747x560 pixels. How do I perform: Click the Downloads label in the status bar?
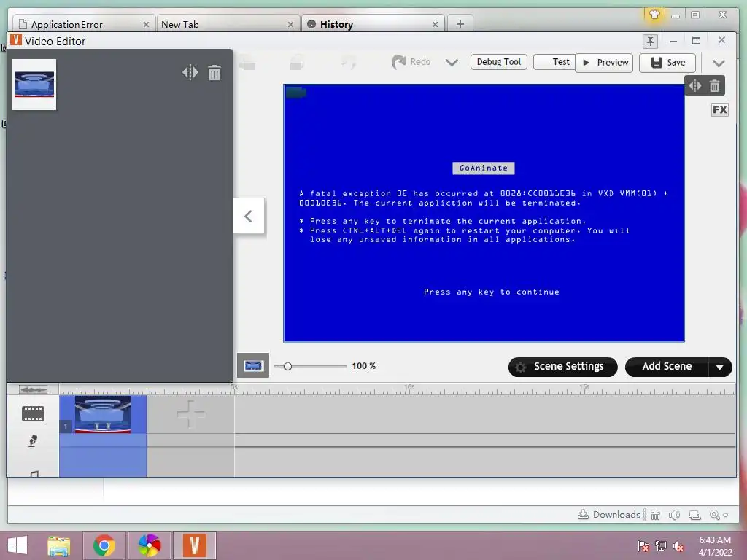click(x=616, y=515)
